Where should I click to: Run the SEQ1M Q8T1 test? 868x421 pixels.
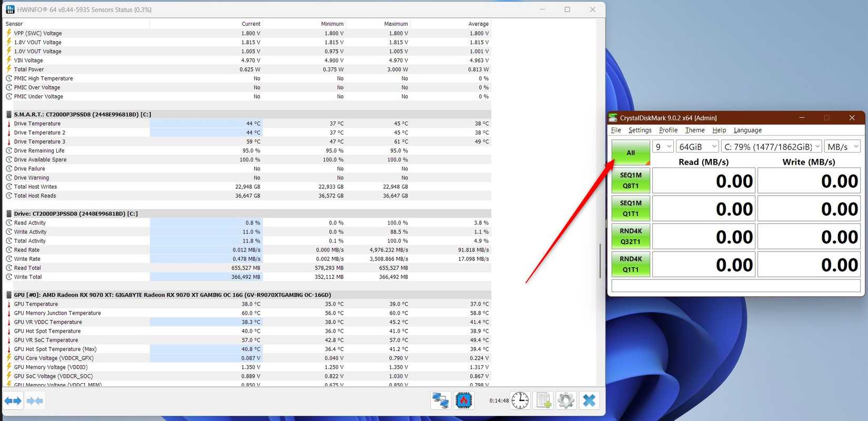pos(631,181)
